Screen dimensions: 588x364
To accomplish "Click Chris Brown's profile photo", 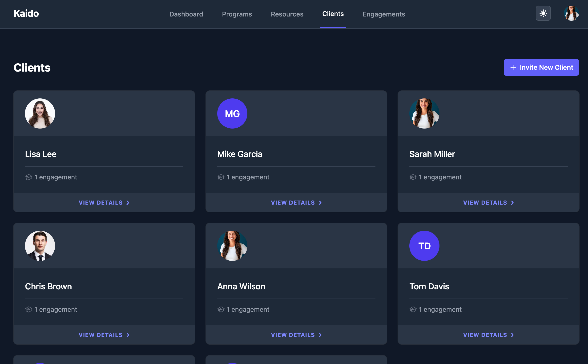I will [40, 246].
